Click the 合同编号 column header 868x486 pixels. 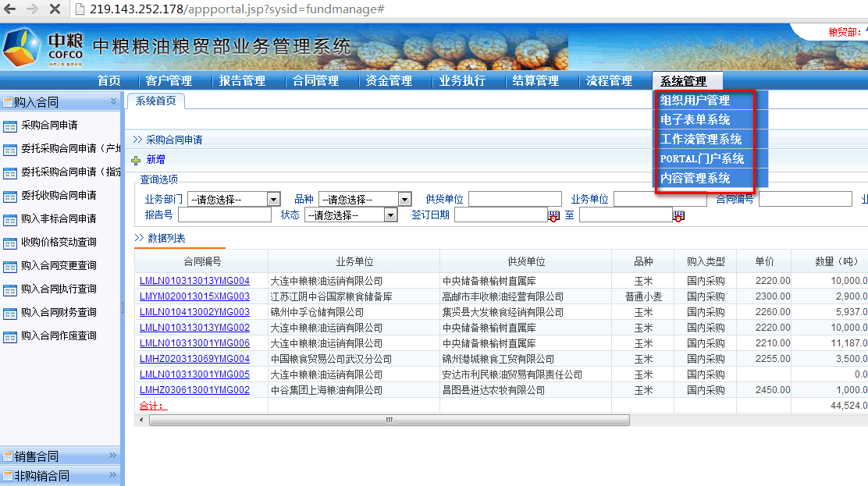(202, 262)
